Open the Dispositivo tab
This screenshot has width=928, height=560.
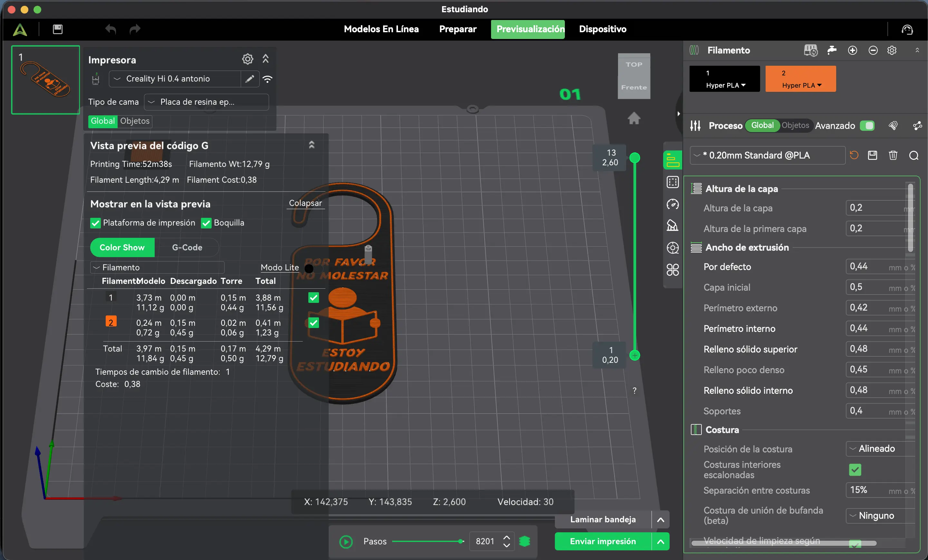click(603, 29)
